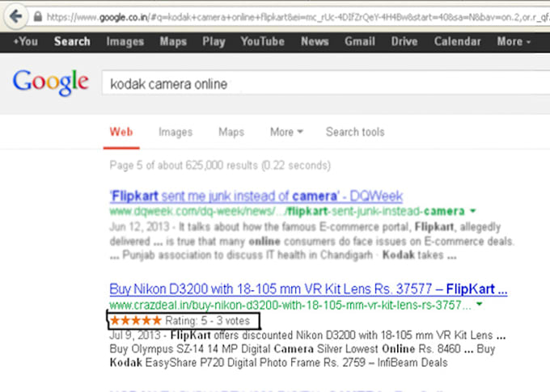The height and width of the screenshot is (392, 550).
Task: Open 'Flipkart sent me junk instead of camera' result
Action: click(256, 196)
